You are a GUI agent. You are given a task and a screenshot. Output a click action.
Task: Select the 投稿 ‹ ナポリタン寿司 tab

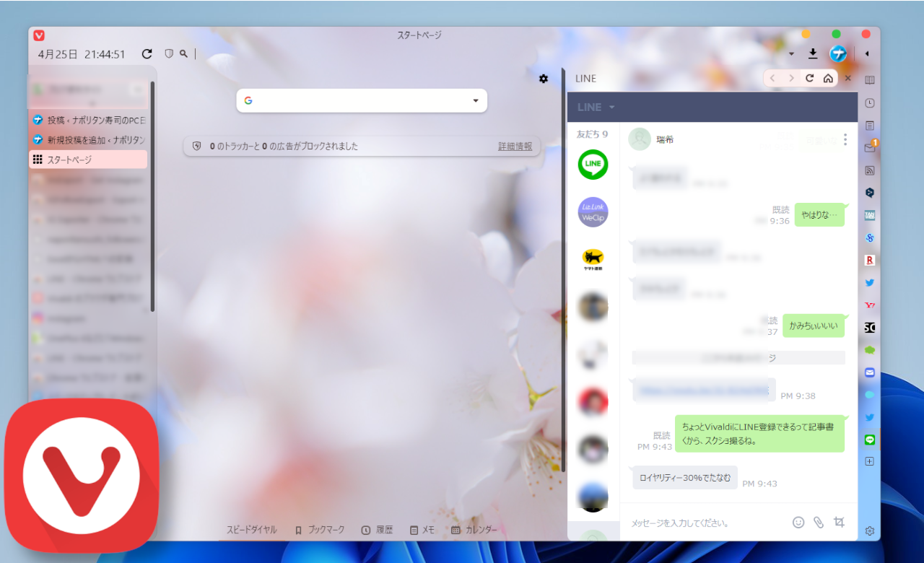point(88,120)
